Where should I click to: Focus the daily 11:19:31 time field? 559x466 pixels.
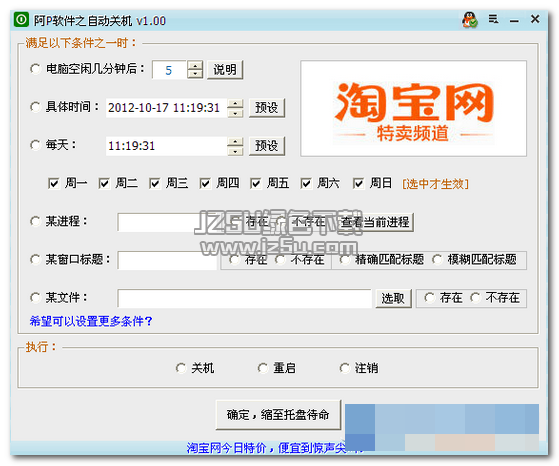point(166,146)
